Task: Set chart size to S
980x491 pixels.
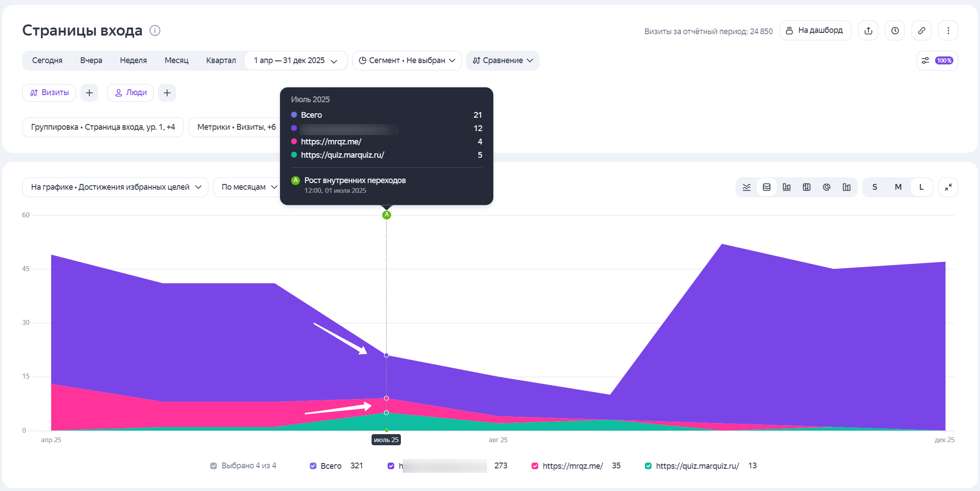Action: [x=875, y=187]
